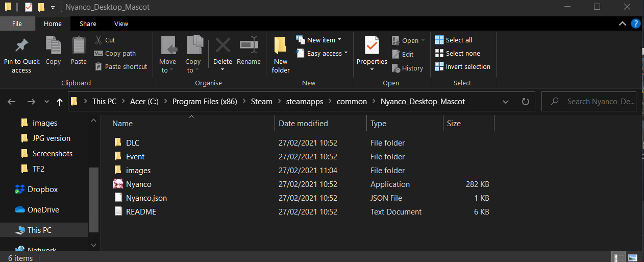644x262 pixels.
Task: Open the Properties icon
Action: click(x=371, y=46)
